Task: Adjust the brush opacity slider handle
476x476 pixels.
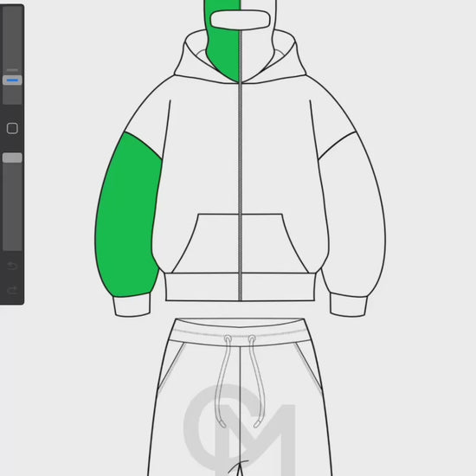Action: pyautogui.click(x=12, y=158)
